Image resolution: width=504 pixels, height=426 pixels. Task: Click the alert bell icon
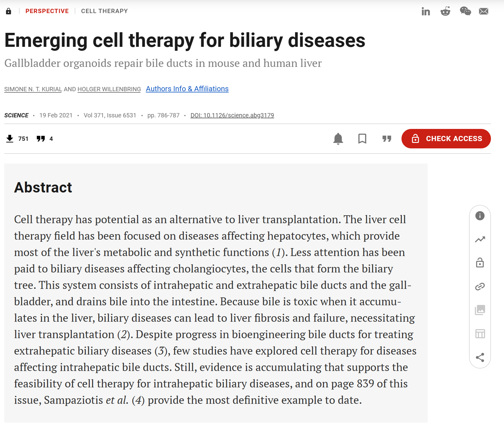click(x=338, y=139)
